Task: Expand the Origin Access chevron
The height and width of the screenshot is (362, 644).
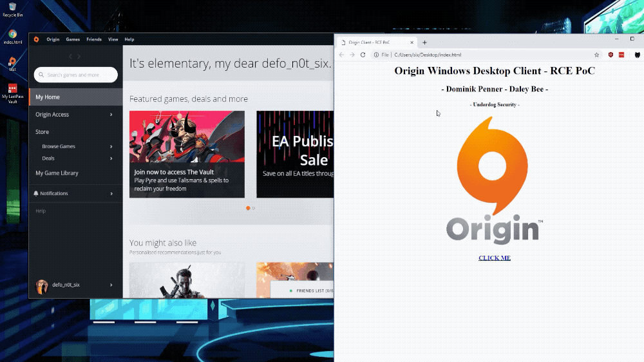Action: [x=111, y=115]
